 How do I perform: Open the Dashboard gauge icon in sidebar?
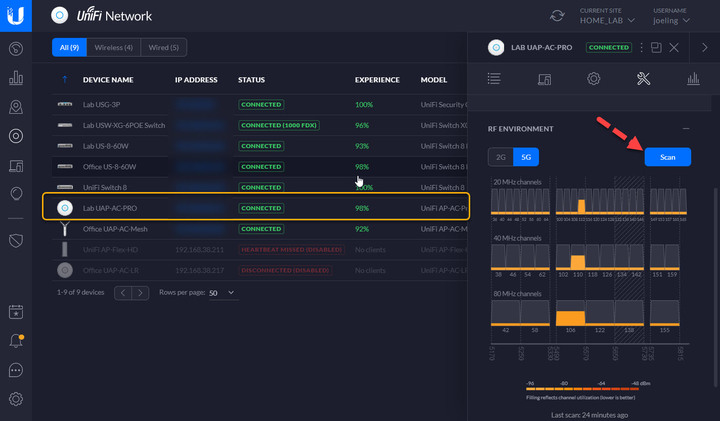(16, 49)
